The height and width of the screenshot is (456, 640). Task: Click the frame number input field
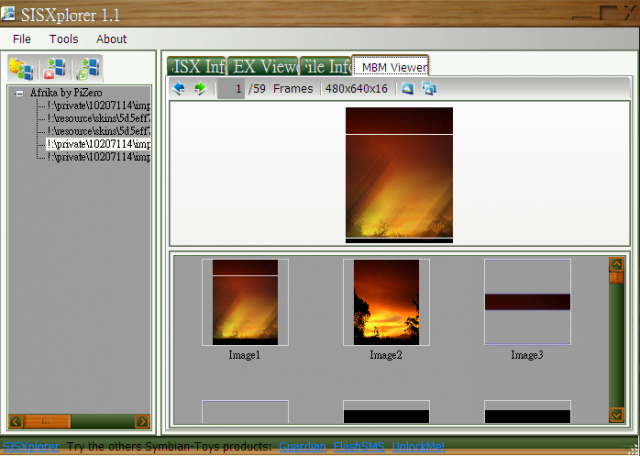coord(231,89)
